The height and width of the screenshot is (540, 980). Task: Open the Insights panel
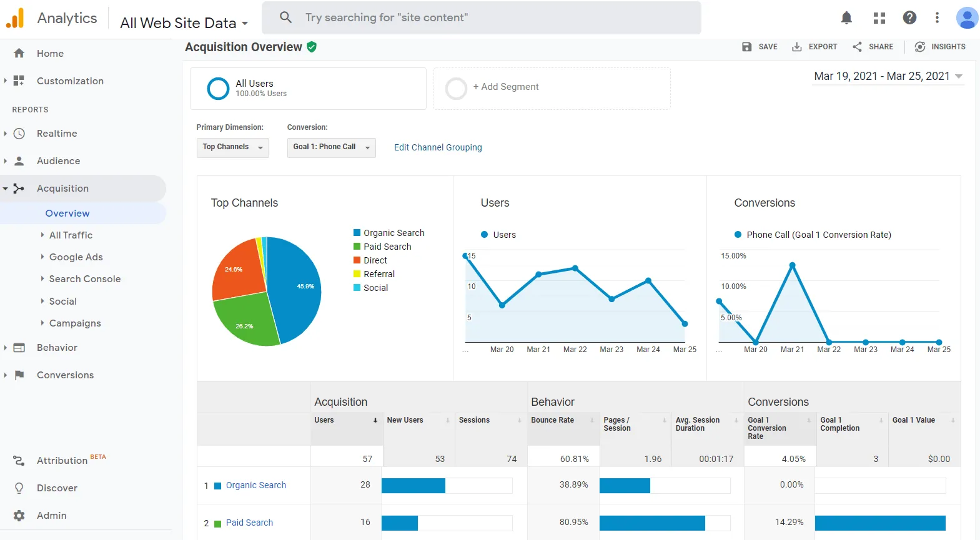[940, 47]
